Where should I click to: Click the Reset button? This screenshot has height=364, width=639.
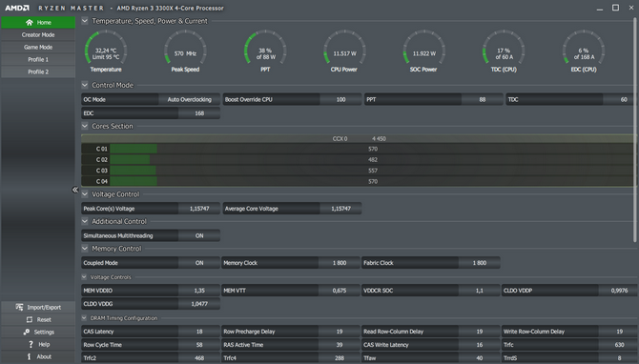(x=38, y=319)
